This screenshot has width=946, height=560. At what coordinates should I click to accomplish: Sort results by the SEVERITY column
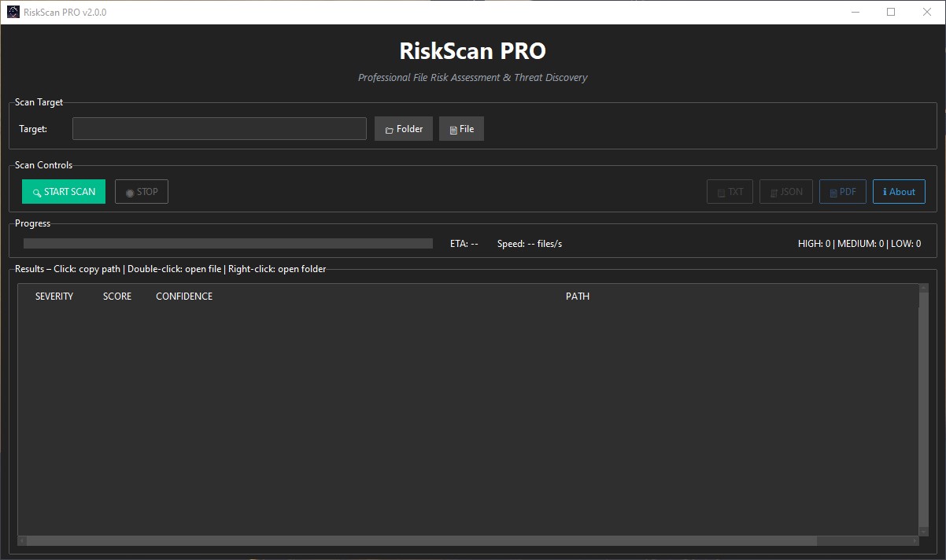pyautogui.click(x=54, y=296)
